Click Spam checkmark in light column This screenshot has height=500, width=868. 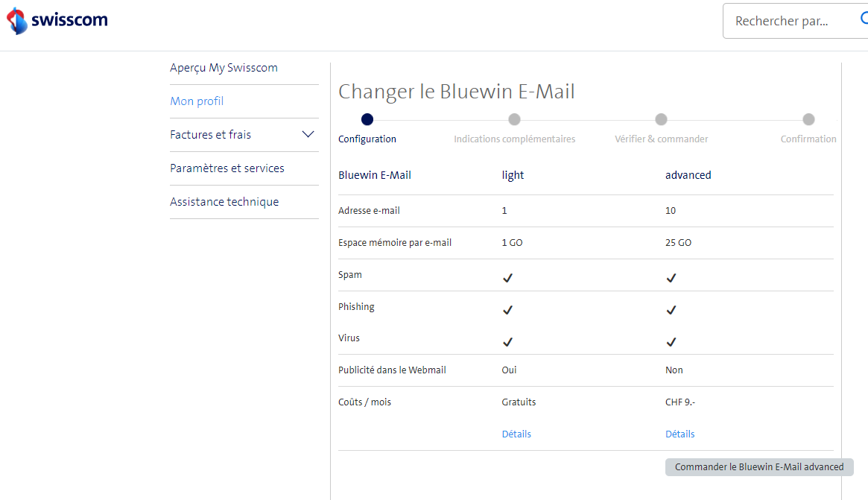[507, 278]
